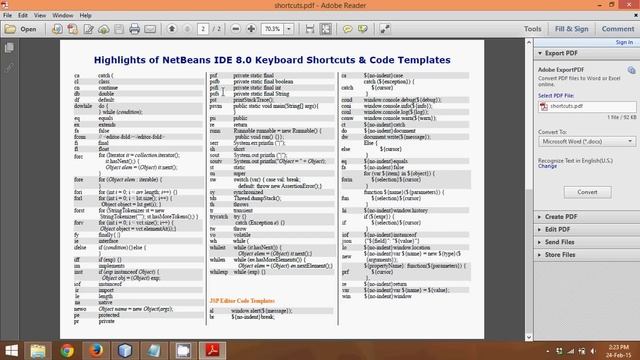Open the Fill & Sign pane
This screenshot has height=360, width=640.
pyautogui.click(x=571, y=29)
